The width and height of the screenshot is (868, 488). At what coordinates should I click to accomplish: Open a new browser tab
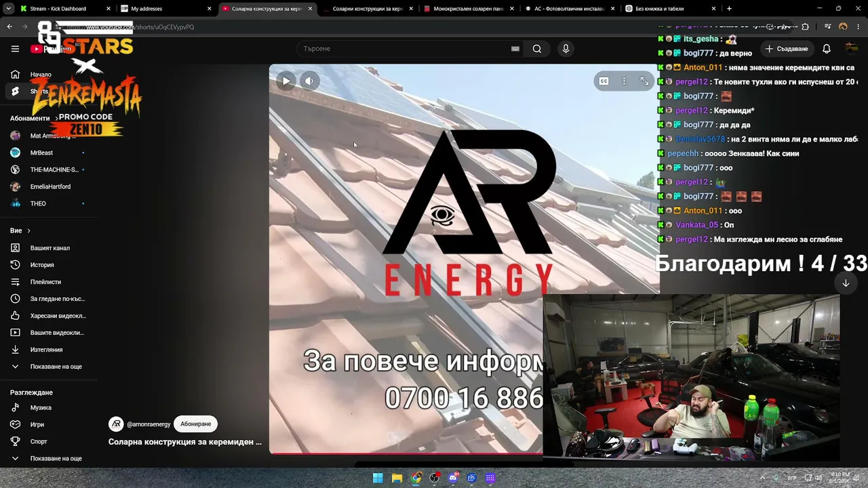click(729, 9)
